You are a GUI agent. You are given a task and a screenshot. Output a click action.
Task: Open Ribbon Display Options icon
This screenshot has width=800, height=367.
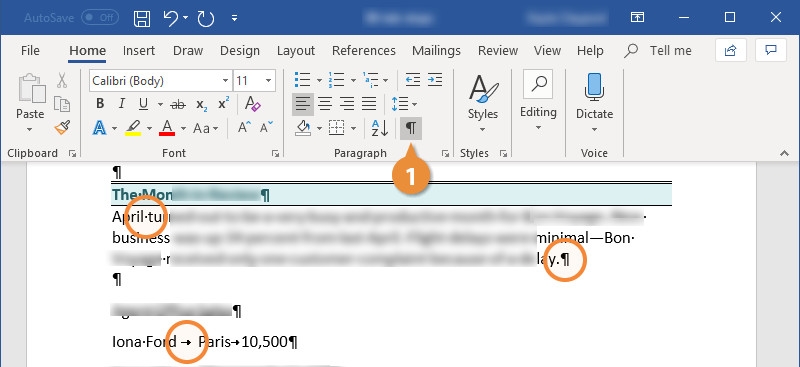tap(637, 18)
